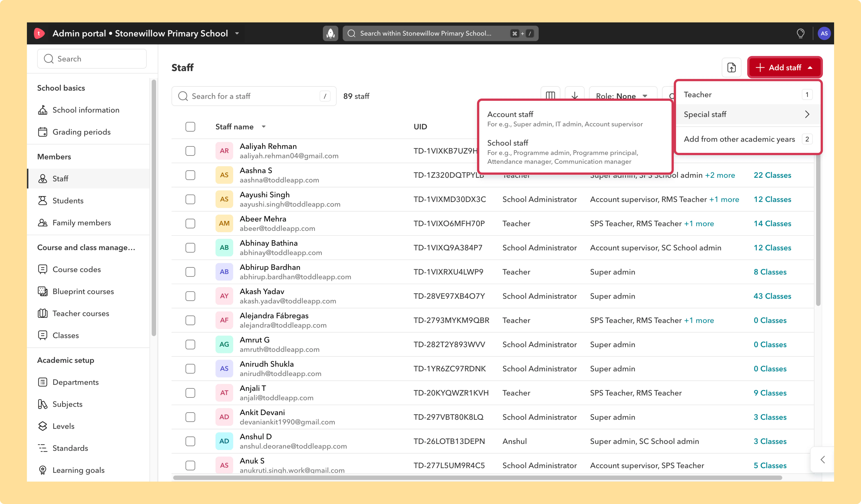Click the lightbulb tips icon
Screen dimensions: 861x504
point(800,33)
